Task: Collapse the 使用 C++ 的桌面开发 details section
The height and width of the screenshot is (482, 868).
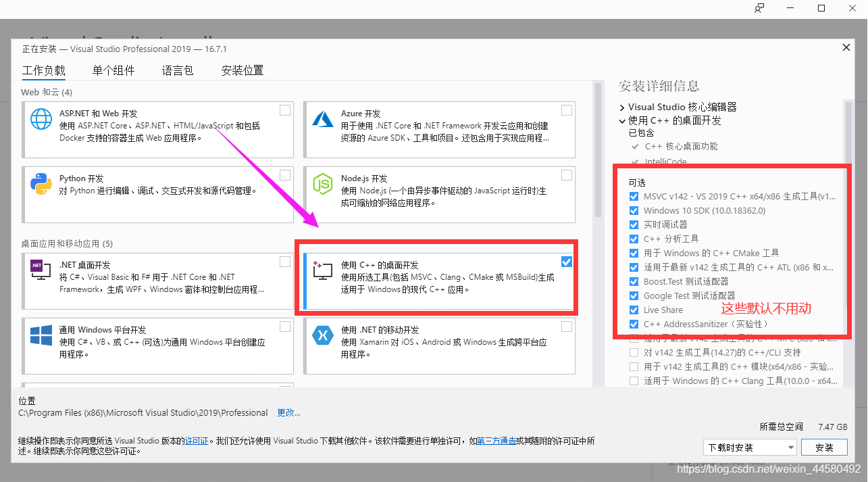Action: [x=622, y=121]
